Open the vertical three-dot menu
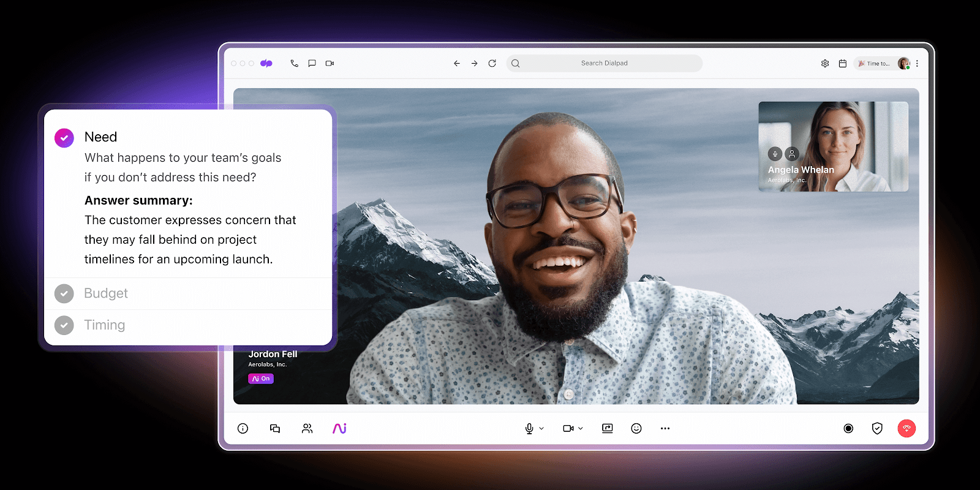Screen dimensions: 980x490 click(x=917, y=63)
